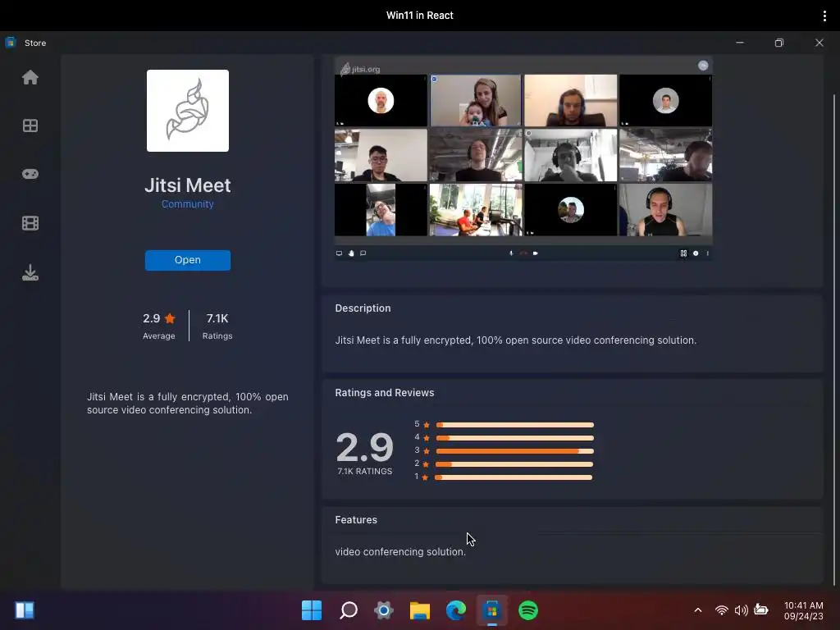The image size is (840, 630).
Task: Go to Store Home in sidebar
Action: [30, 78]
